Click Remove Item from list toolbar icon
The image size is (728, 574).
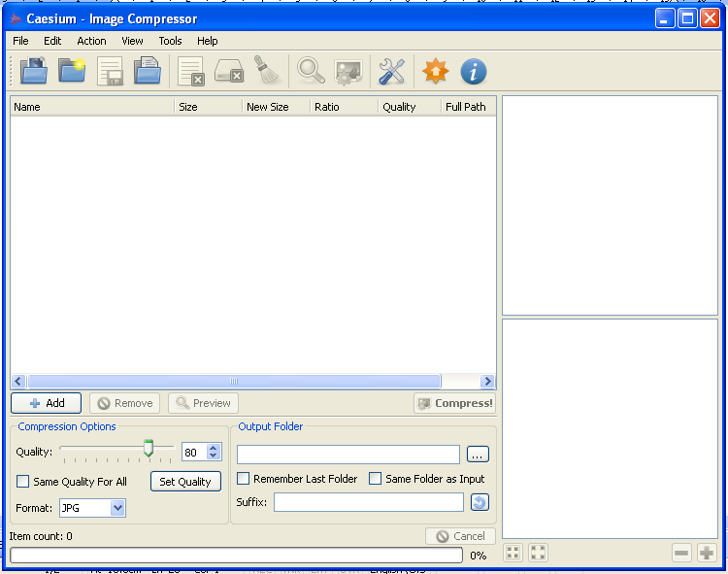[191, 71]
